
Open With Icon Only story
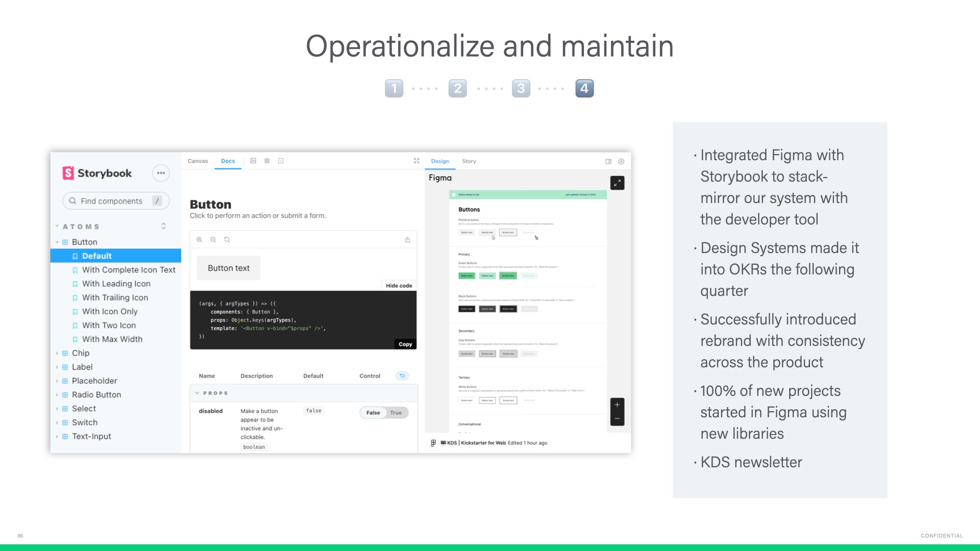tap(110, 311)
